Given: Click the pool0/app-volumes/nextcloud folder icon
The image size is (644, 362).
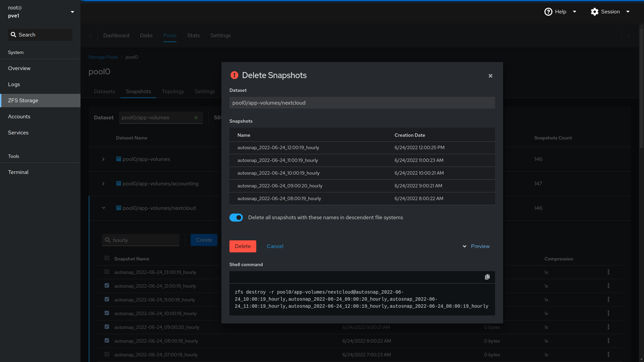Looking at the screenshot, I should (119, 208).
